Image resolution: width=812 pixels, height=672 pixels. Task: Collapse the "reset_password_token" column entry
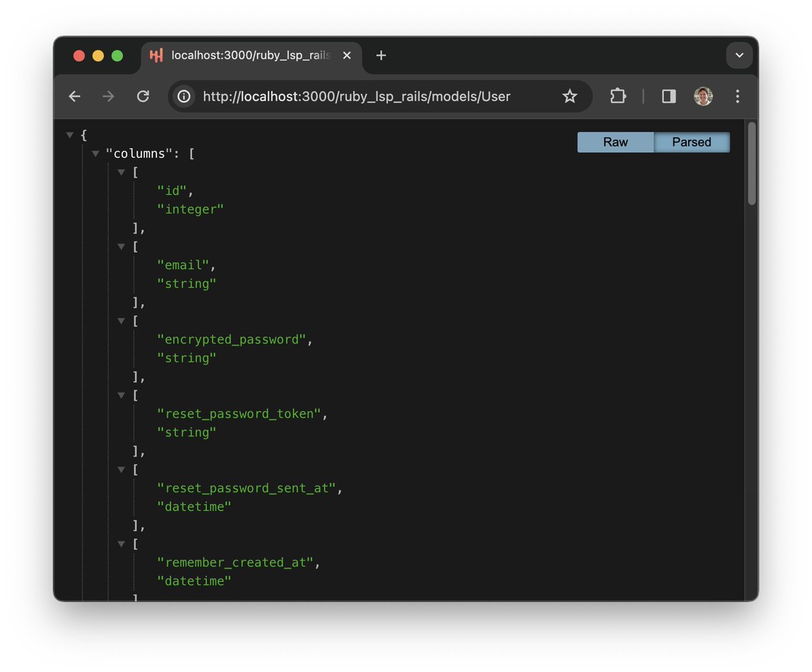coord(121,395)
